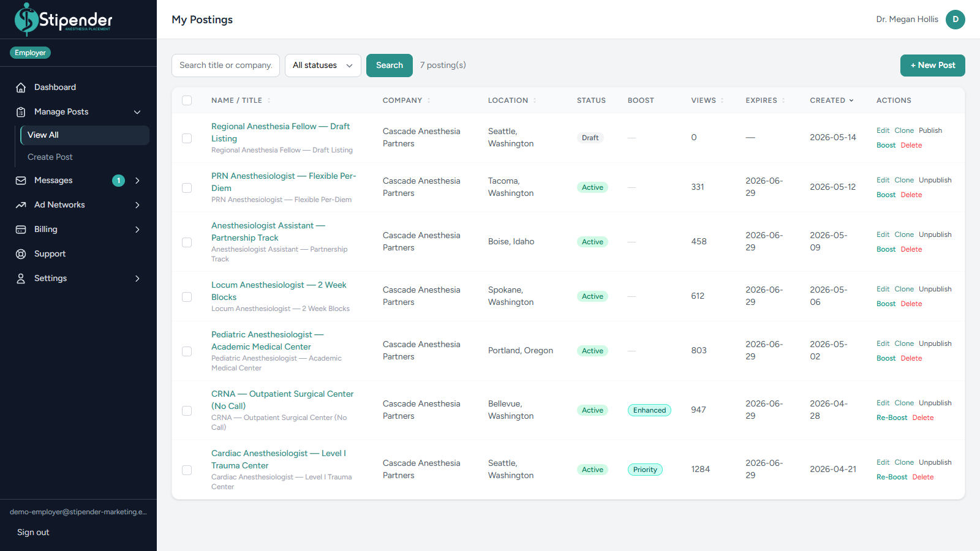
Task: Expand the Billing chevron
Action: 137,230
